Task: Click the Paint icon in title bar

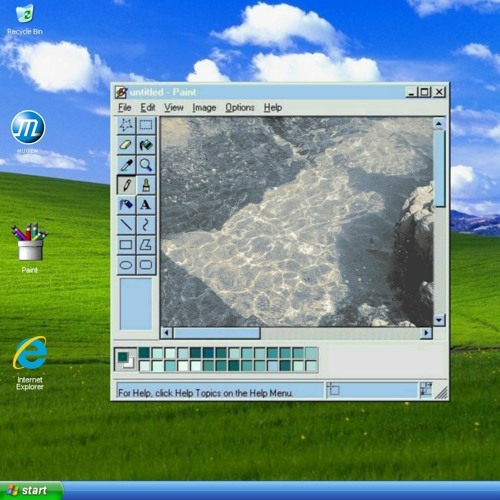Action: click(x=121, y=92)
